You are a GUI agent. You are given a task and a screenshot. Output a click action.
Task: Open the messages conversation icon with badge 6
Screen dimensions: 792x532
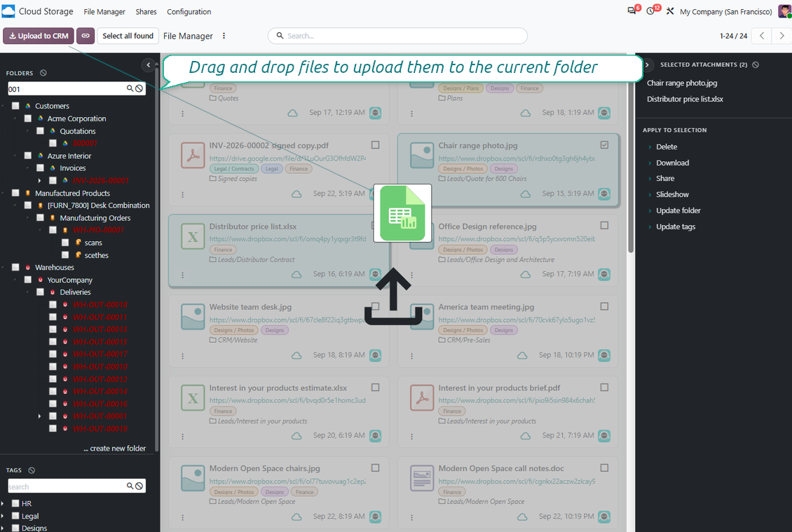(x=632, y=11)
